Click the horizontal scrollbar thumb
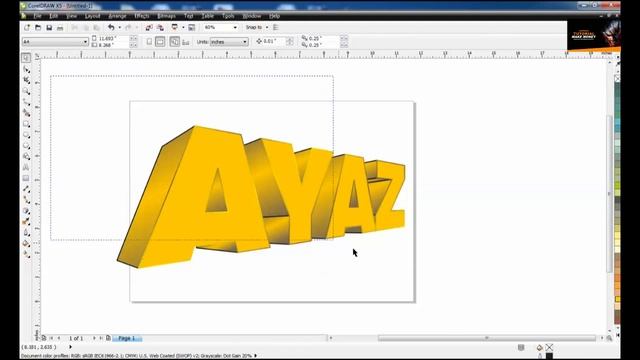The height and width of the screenshot is (360, 640). [487, 338]
